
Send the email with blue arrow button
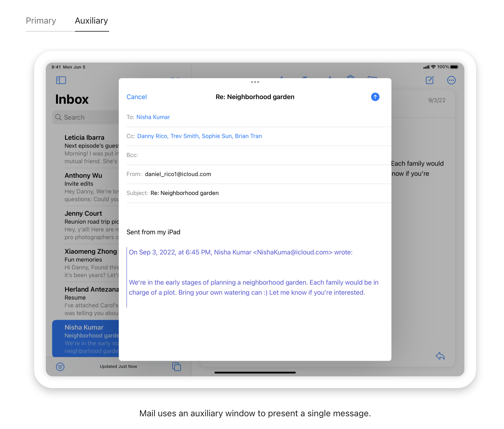(x=375, y=97)
